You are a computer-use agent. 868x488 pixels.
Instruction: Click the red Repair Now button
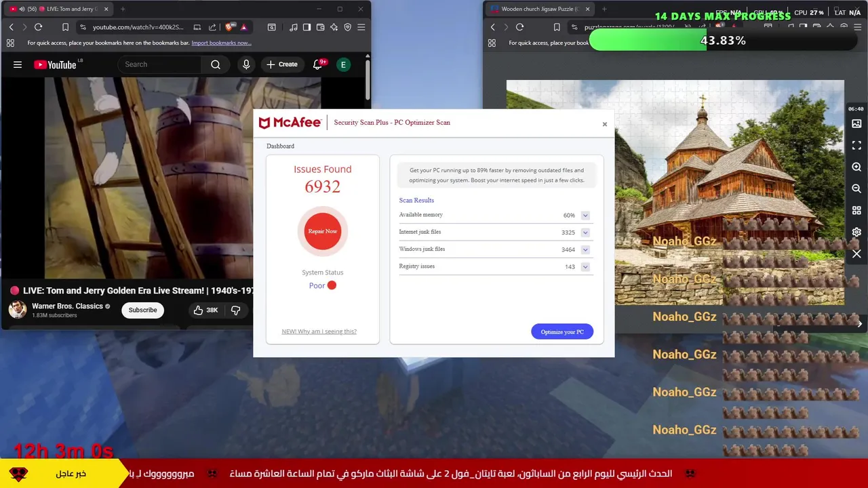coord(323,231)
